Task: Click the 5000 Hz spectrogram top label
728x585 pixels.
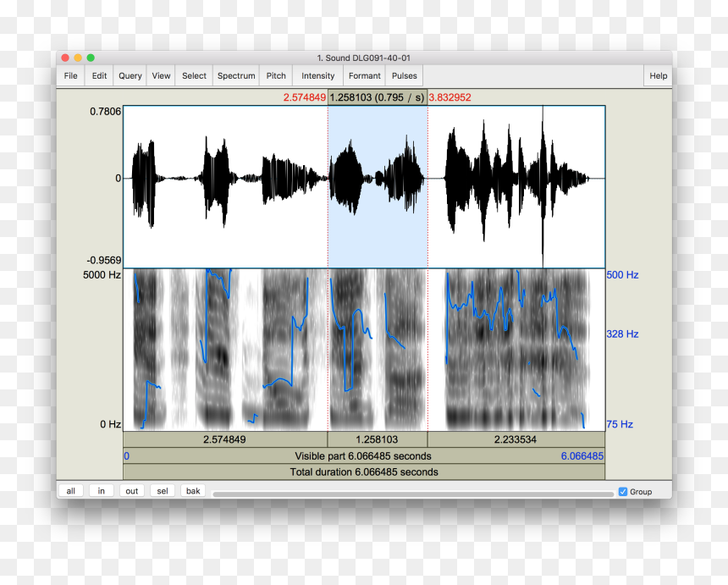Action: coord(102,275)
